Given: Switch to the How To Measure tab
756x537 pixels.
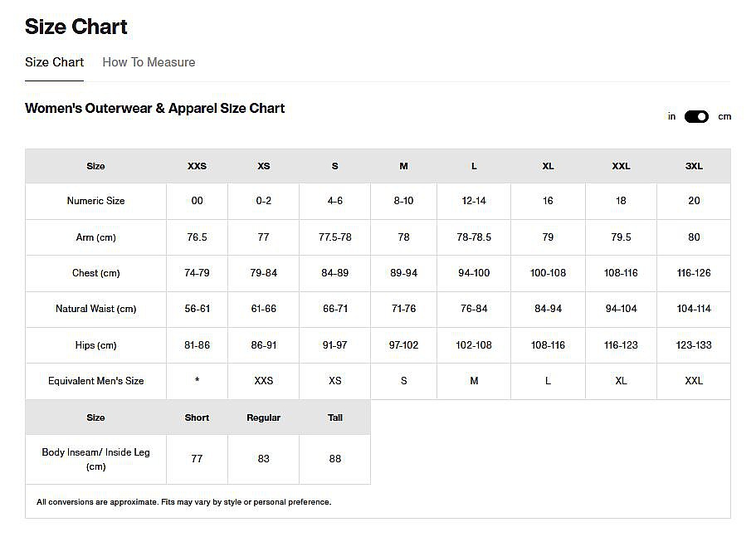Looking at the screenshot, I should (x=149, y=62).
